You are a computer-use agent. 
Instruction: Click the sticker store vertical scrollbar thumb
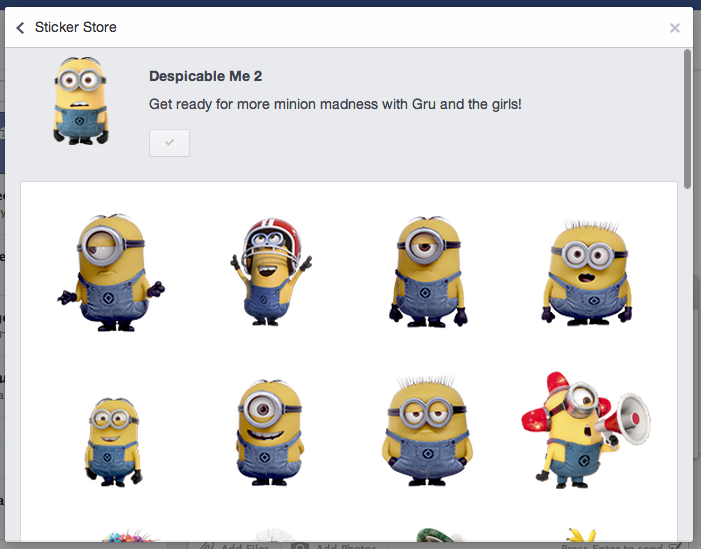pyautogui.click(x=687, y=119)
